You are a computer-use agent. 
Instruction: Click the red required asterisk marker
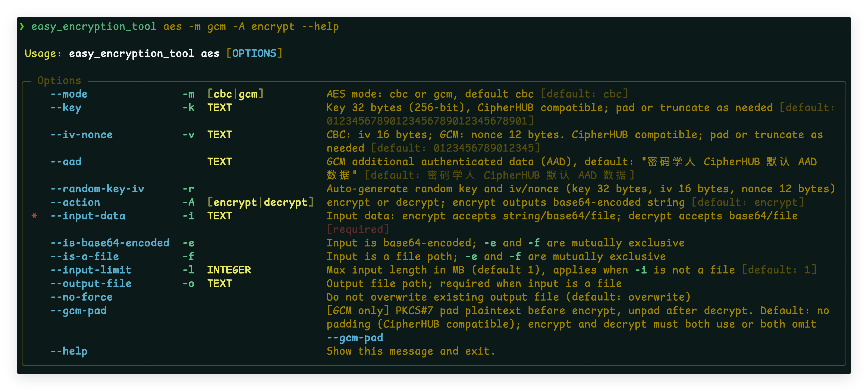34,216
